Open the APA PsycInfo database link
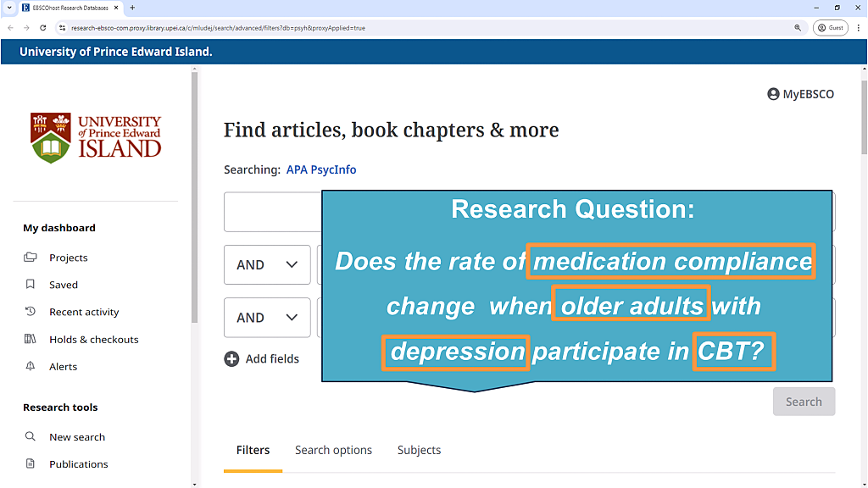 tap(321, 169)
